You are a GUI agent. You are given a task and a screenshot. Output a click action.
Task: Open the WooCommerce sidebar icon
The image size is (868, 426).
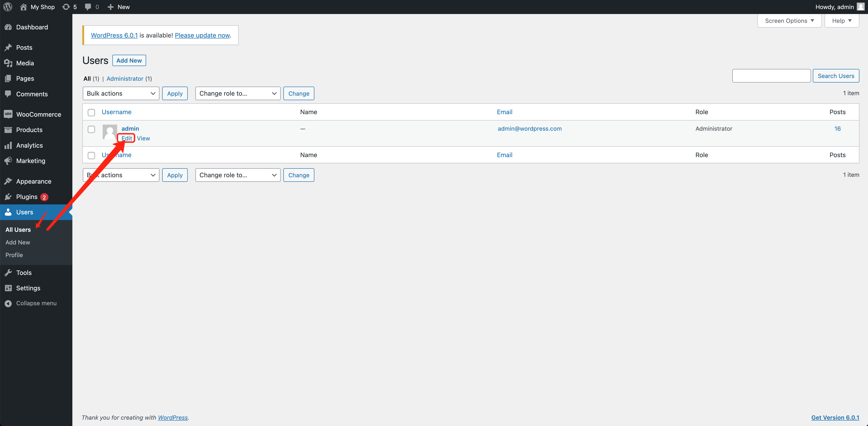point(8,114)
